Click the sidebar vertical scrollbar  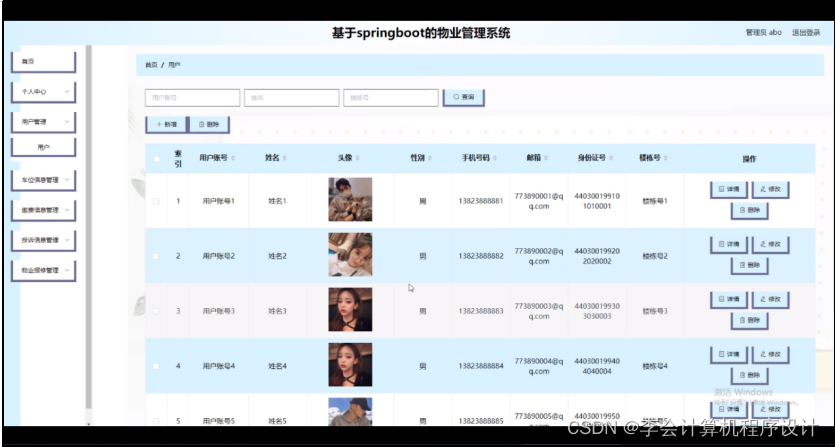click(89, 229)
